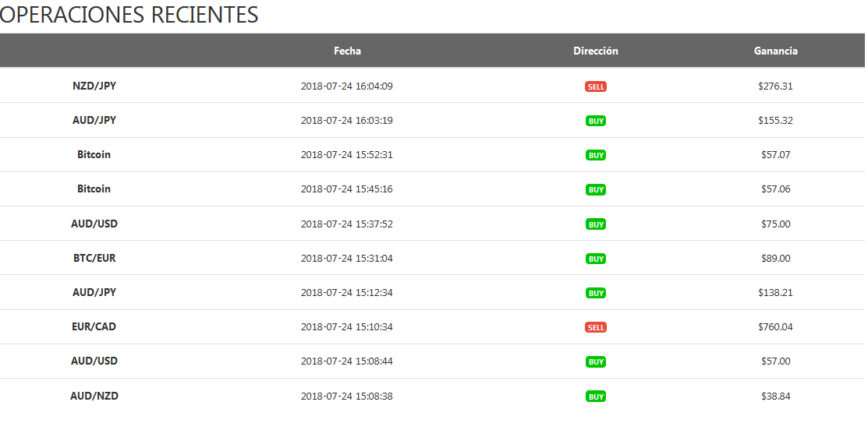Click the $760.04 profit value
Viewport: 868px width, 423px height.
tap(775, 326)
